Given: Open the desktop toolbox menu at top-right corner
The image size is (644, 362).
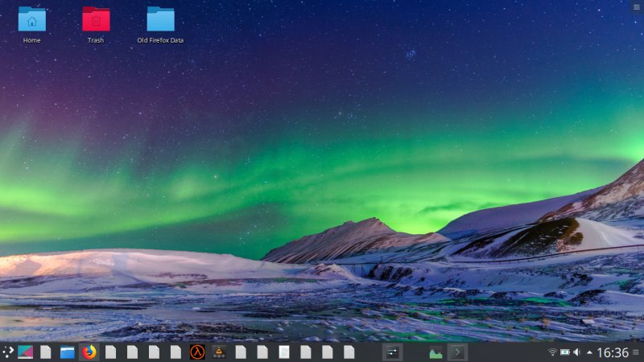Looking at the screenshot, I should click(637, 7).
